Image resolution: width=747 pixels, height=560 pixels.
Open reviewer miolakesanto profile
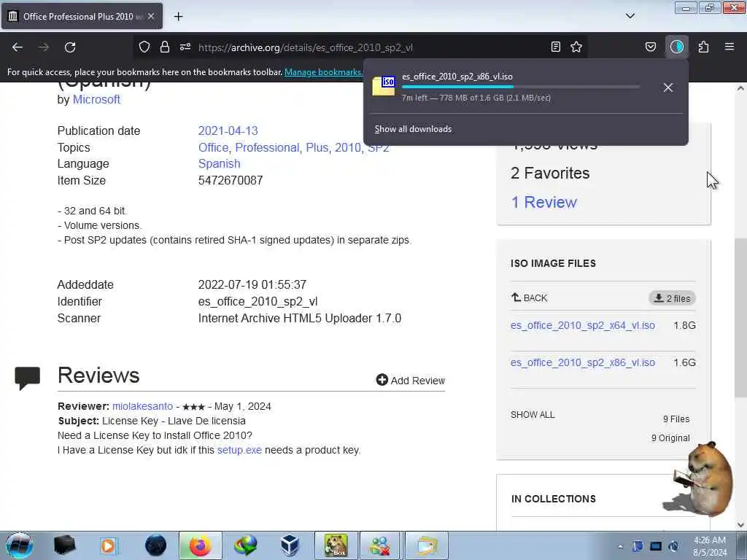tap(142, 407)
